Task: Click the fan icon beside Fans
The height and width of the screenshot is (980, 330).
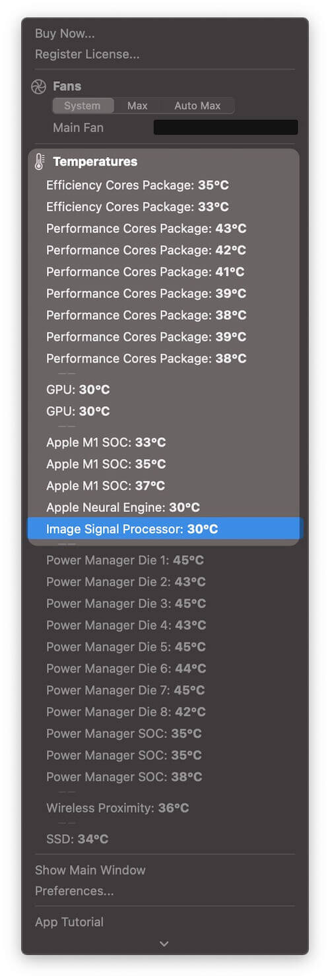Action: [x=38, y=86]
